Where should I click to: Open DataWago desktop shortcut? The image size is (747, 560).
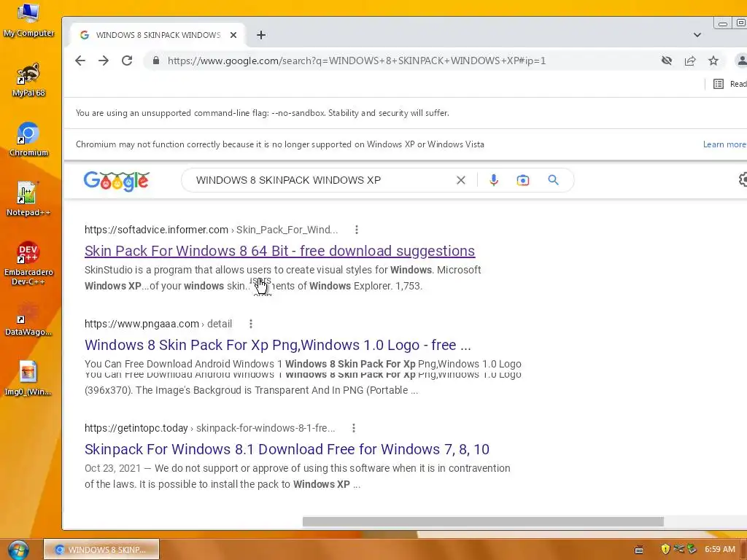click(28, 319)
